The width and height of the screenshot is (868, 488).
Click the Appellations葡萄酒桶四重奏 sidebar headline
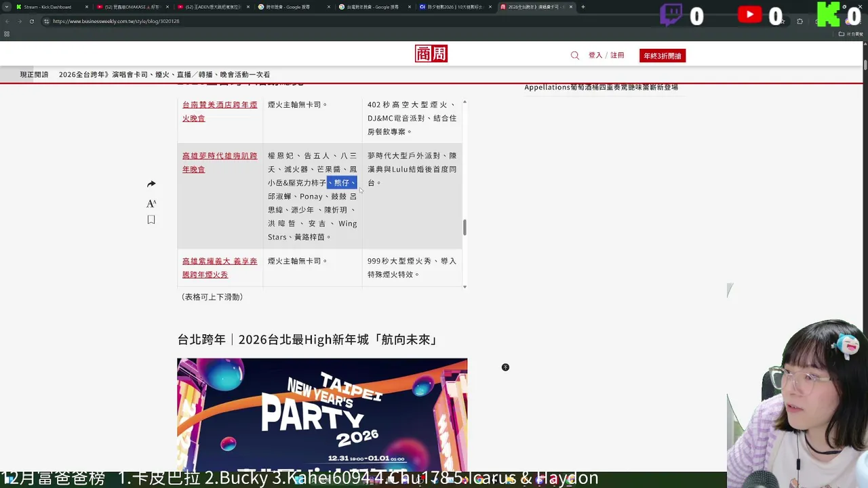click(601, 87)
